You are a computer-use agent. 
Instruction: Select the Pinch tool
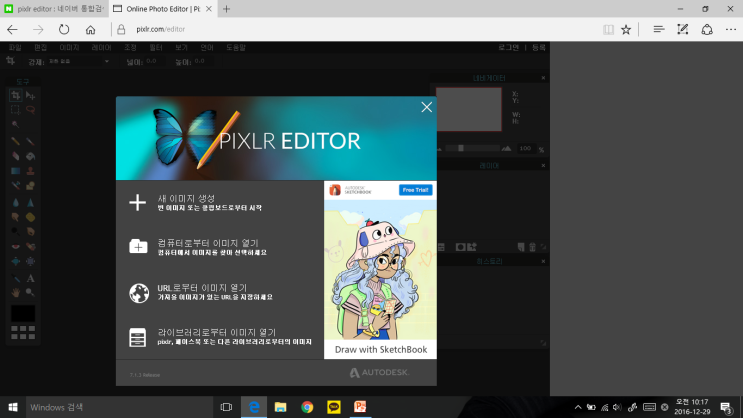tap(30, 261)
